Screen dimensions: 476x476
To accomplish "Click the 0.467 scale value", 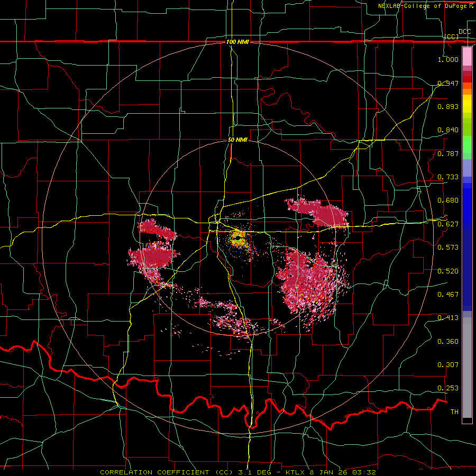I will (x=448, y=295).
